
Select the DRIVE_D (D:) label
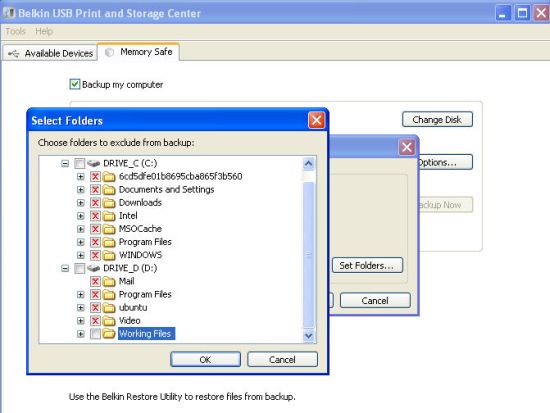pos(130,268)
